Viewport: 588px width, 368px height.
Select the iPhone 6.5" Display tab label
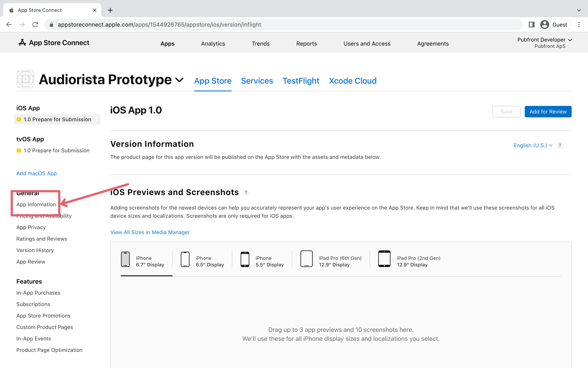[x=210, y=261]
